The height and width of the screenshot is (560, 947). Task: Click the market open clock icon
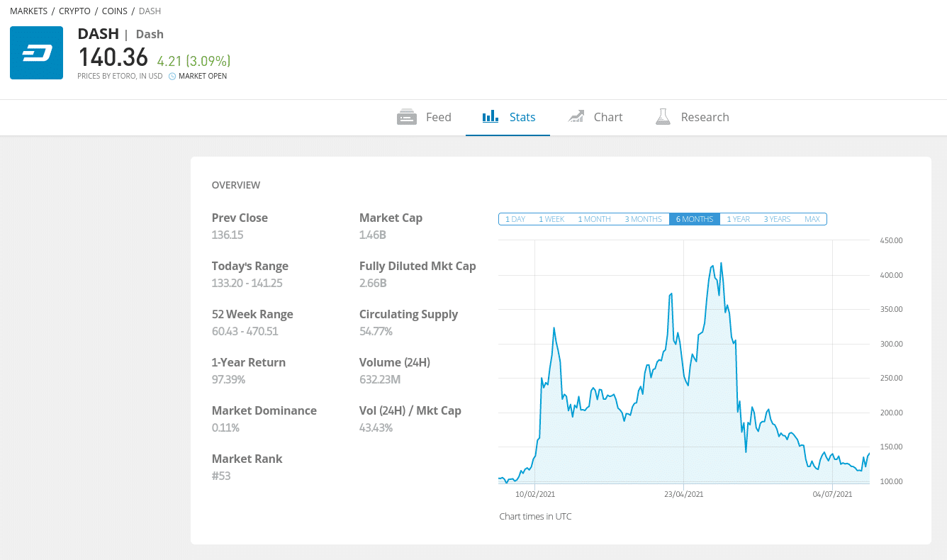(172, 76)
